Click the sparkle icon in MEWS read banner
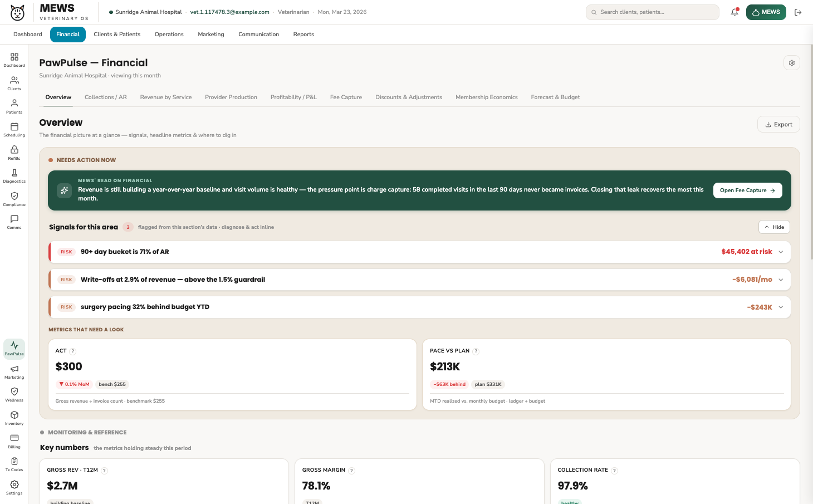813x504 pixels. [65, 190]
